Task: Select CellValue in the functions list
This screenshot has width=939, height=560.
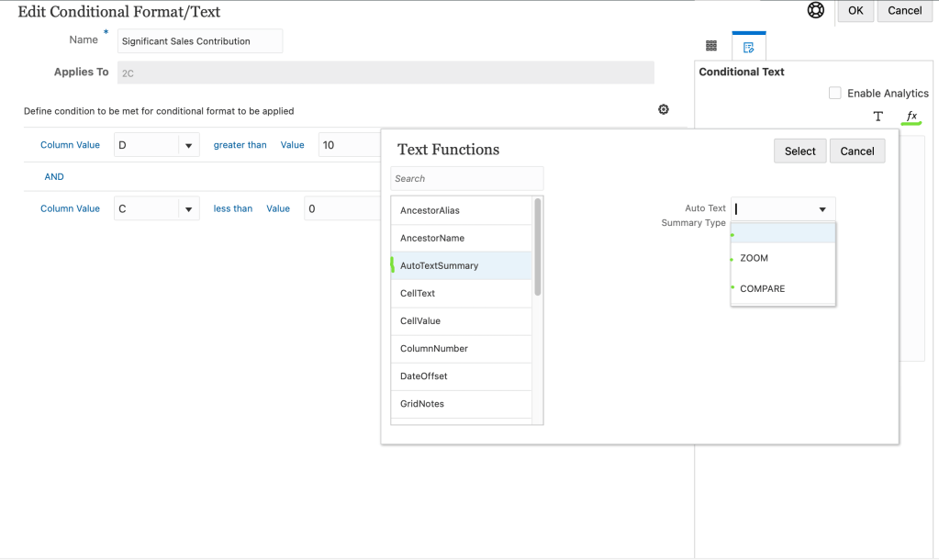Action: (420, 321)
